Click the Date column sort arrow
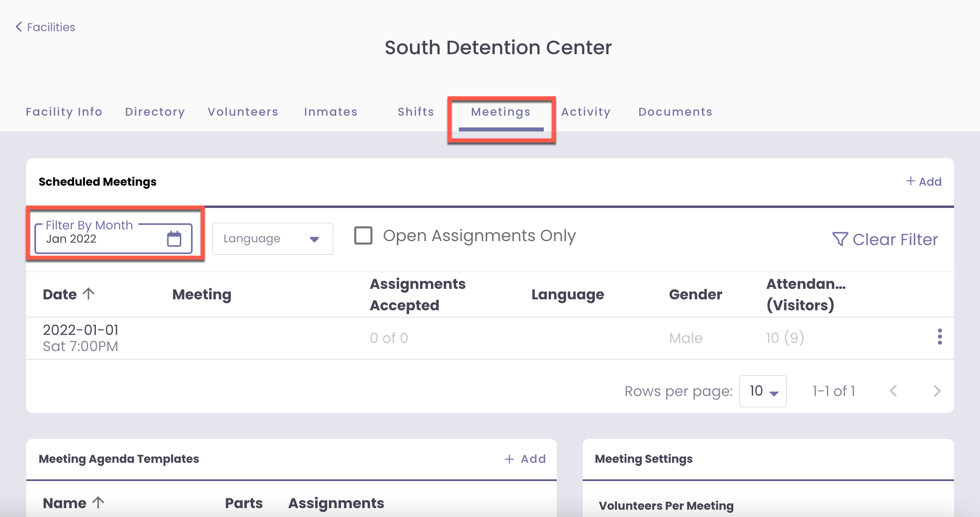 [x=89, y=294]
